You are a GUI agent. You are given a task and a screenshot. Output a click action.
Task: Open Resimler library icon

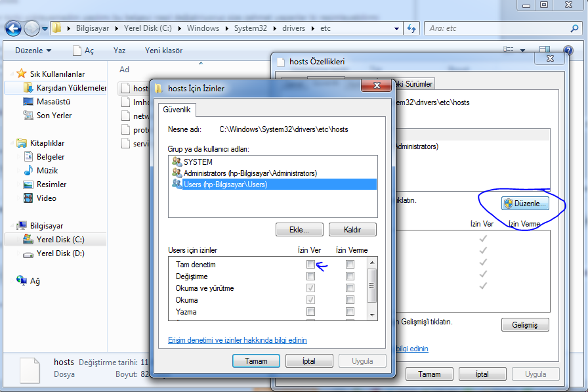(28, 185)
